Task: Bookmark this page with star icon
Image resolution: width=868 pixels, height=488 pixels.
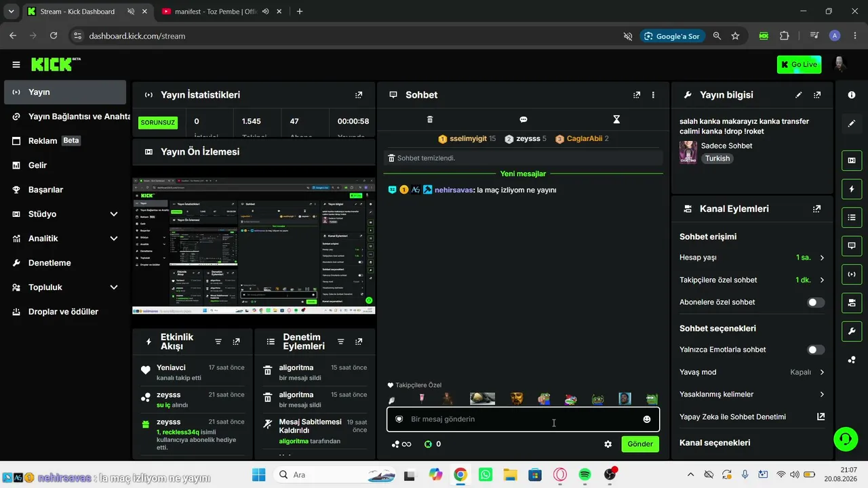Action: 735,36
